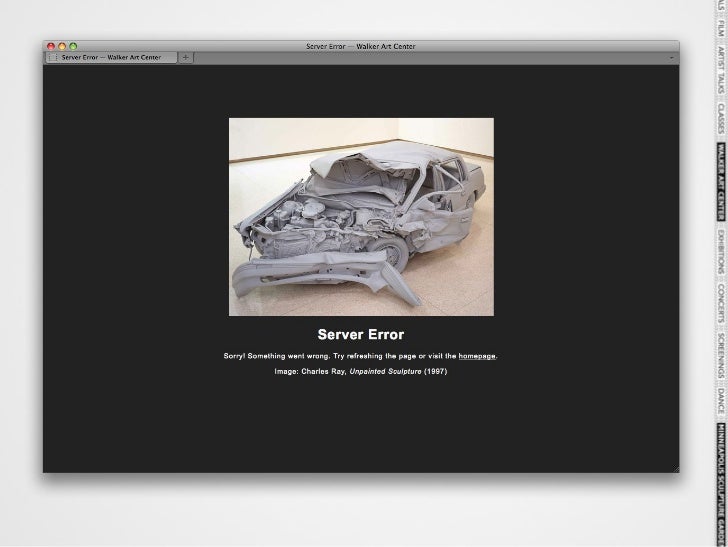The height and width of the screenshot is (547, 728).
Task: Click the vertical EXHIBITIONS label
Action: (721, 253)
